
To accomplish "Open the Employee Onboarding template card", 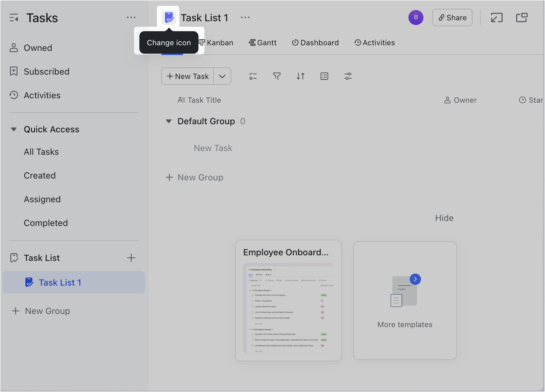I will (288, 301).
